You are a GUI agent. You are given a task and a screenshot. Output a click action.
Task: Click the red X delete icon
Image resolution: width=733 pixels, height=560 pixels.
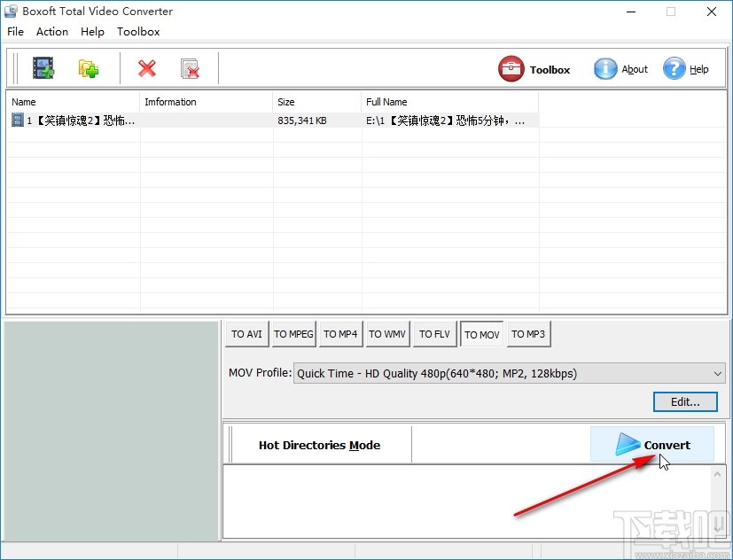coord(146,68)
